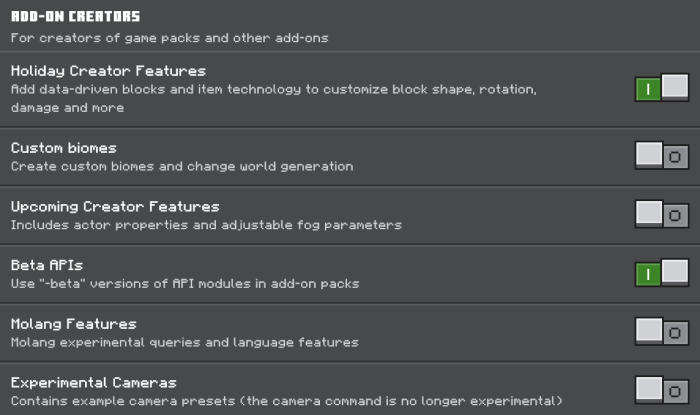The width and height of the screenshot is (700, 415).
Task: Click the 'Molang experimental queries' description
Action: point(184,342)
